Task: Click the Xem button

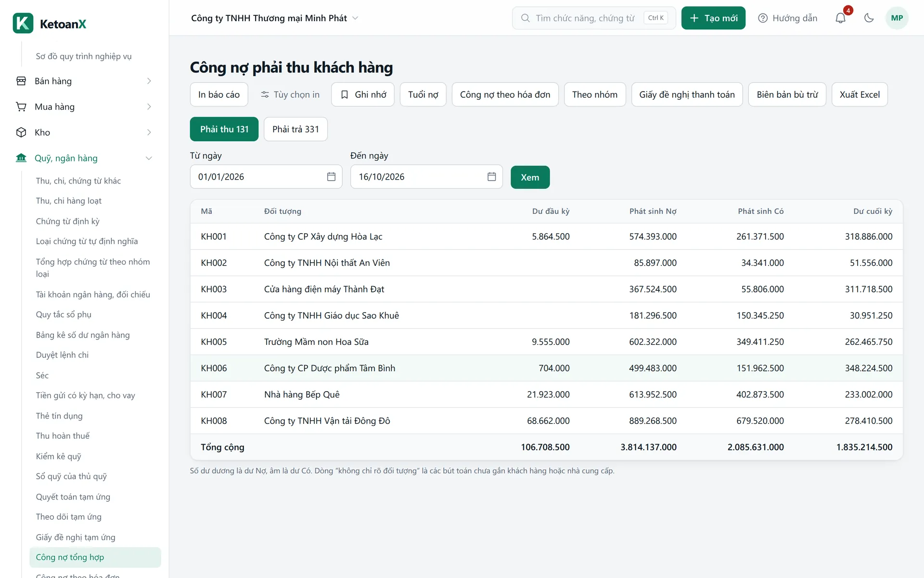Action: click(x=530, y=177)
